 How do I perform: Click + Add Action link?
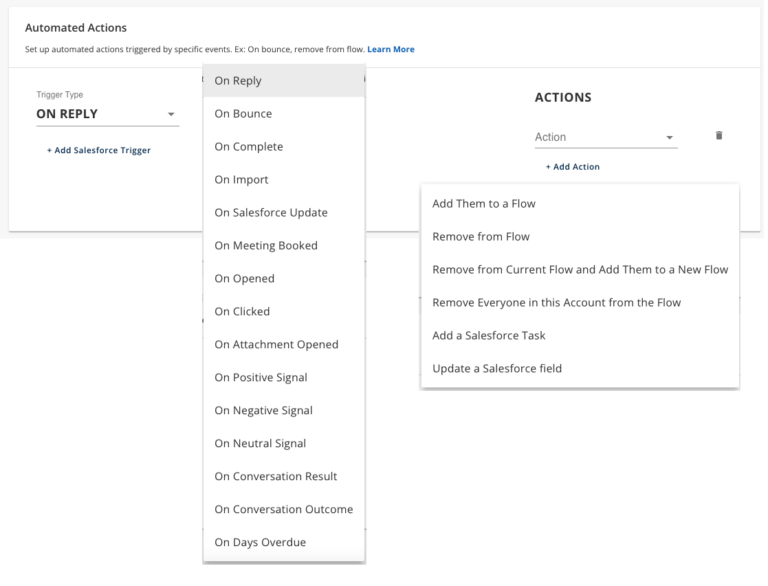click(575, 168)
